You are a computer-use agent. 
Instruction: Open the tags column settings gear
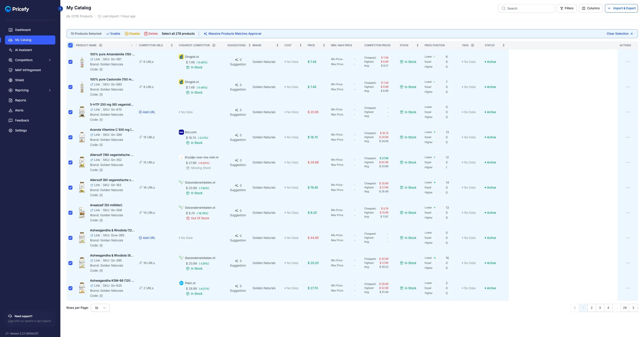pos(472,45)
